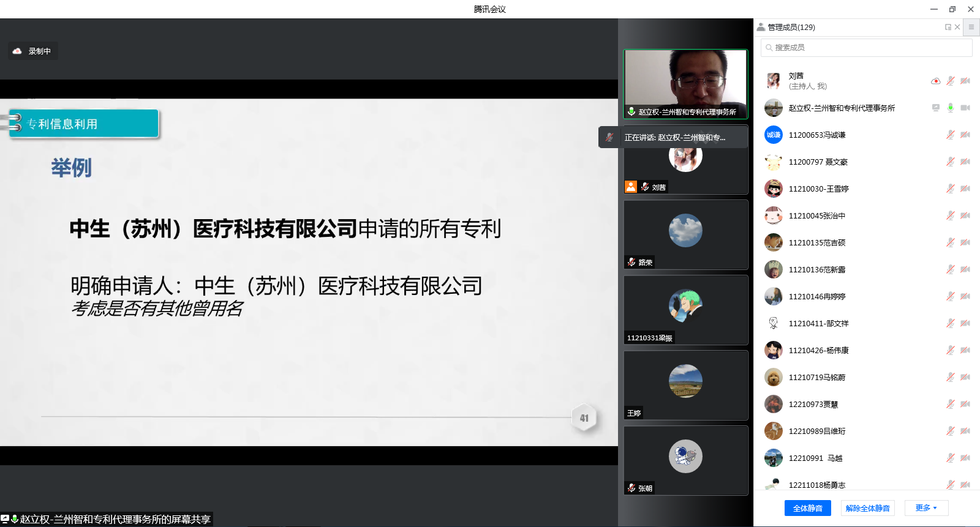Select member 11210426-杨伟康 in the list
980x527 pixels.
(x=818, y=350)
